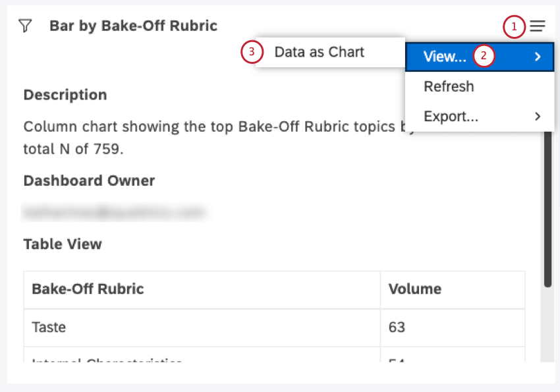Click the blurred dashboard owner email

pyautogui.click(x=115, y=212)
